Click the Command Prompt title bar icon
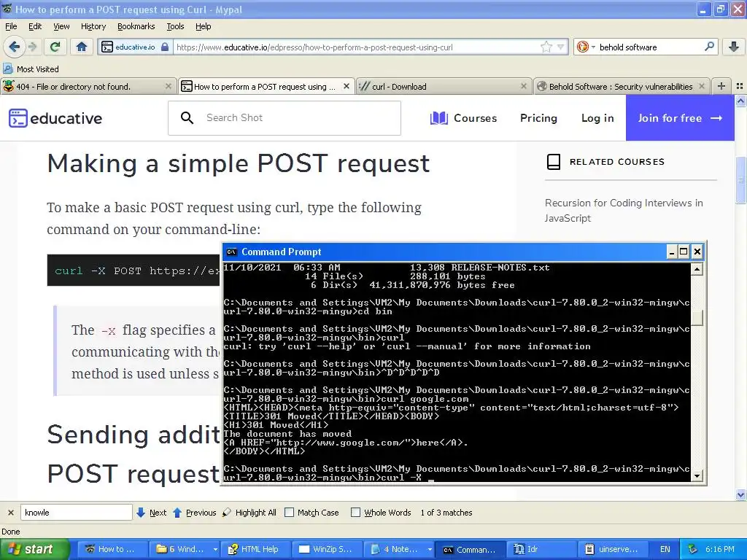The width and height of the screenshot is (747, 560). [231, 252]
